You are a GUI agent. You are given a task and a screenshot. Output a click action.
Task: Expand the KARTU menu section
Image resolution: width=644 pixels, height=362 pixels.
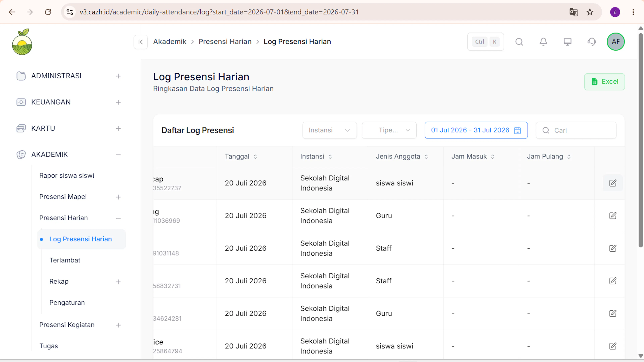point(118,129)
